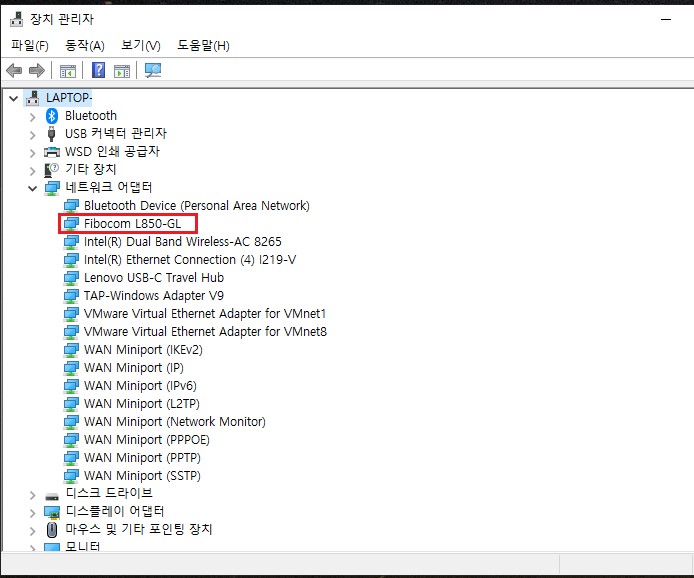Select Fibocom L850-GL adapter
The width and height of the screenshot is (694, 578).
132,224
